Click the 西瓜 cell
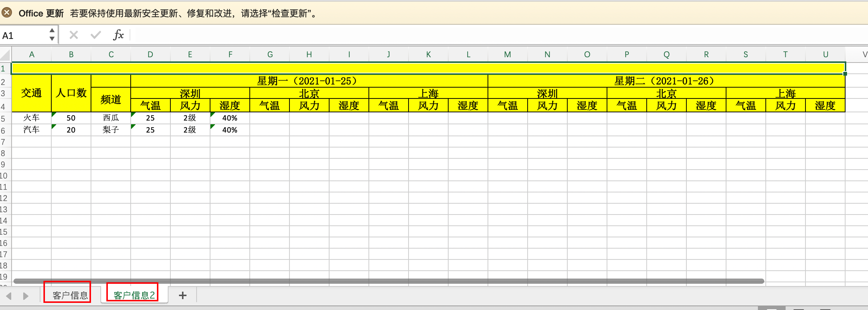 [x=111, y=118]
